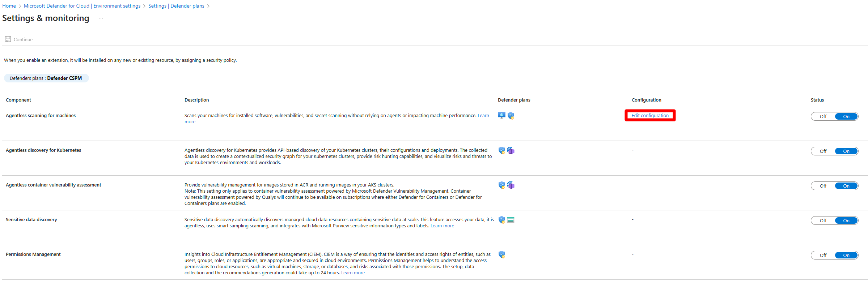The image size is (868, 283).
Task: Click the shield icon in Permissions Management row
Action: tap(501, 254)
